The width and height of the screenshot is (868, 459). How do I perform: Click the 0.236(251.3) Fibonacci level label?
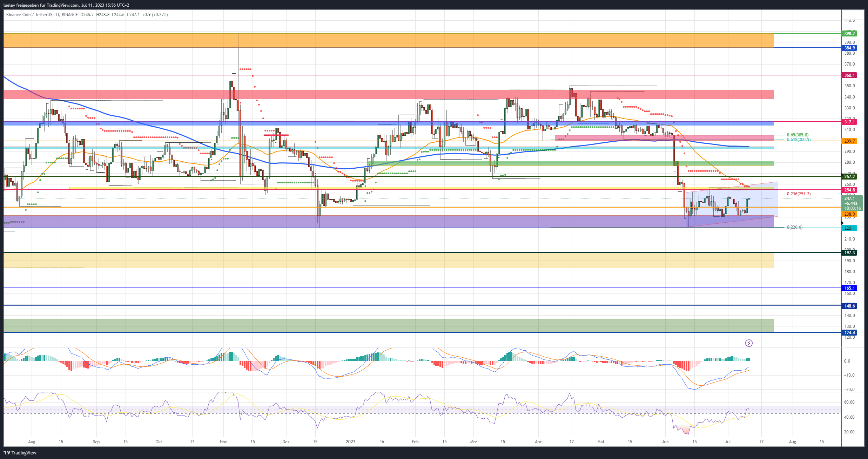[799, 194]
